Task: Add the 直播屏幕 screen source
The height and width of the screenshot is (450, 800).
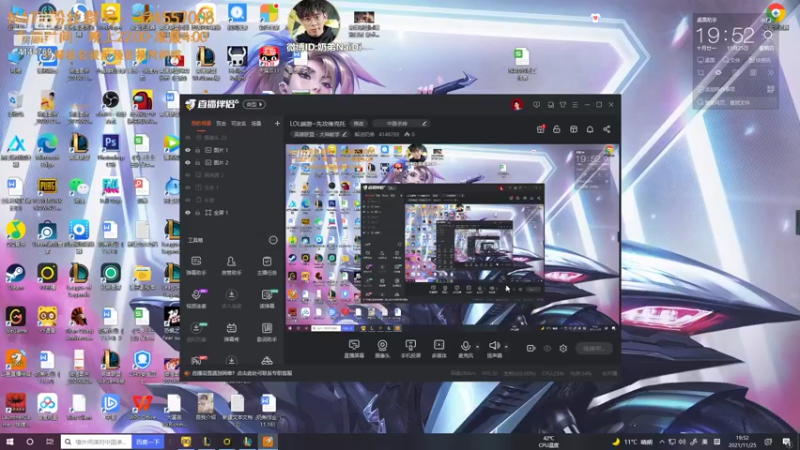Action: (354, 349)
